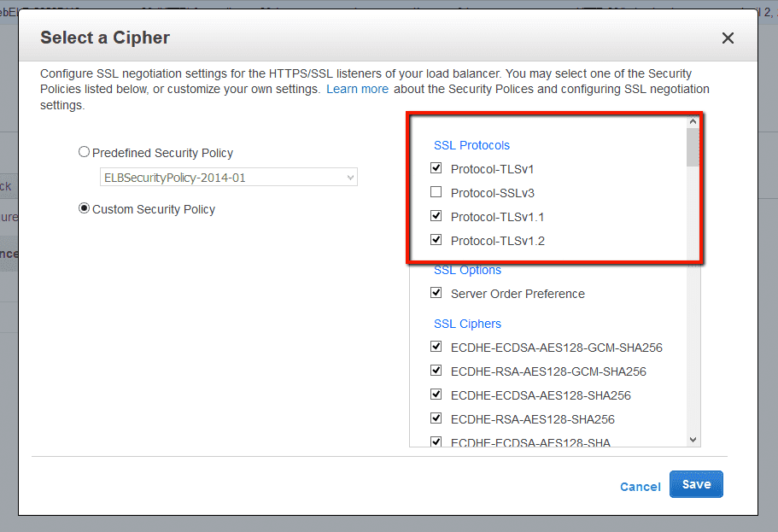This screenshot has height=532, width=778.
Task: Click the Save button
Action: click(696, 484)
